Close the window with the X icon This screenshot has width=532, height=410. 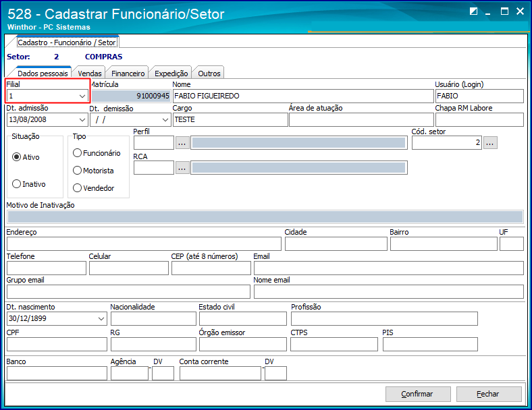click(x=520, y=11)
